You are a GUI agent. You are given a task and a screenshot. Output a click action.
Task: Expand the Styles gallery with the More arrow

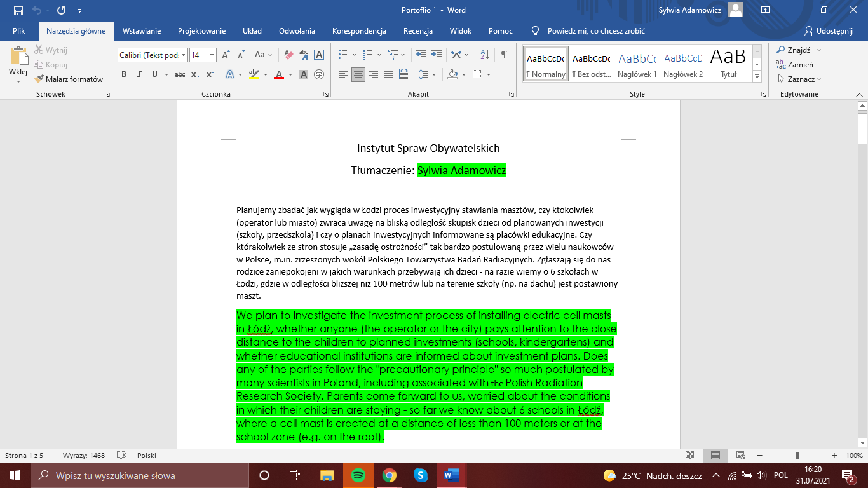click(x=757, y=78)
